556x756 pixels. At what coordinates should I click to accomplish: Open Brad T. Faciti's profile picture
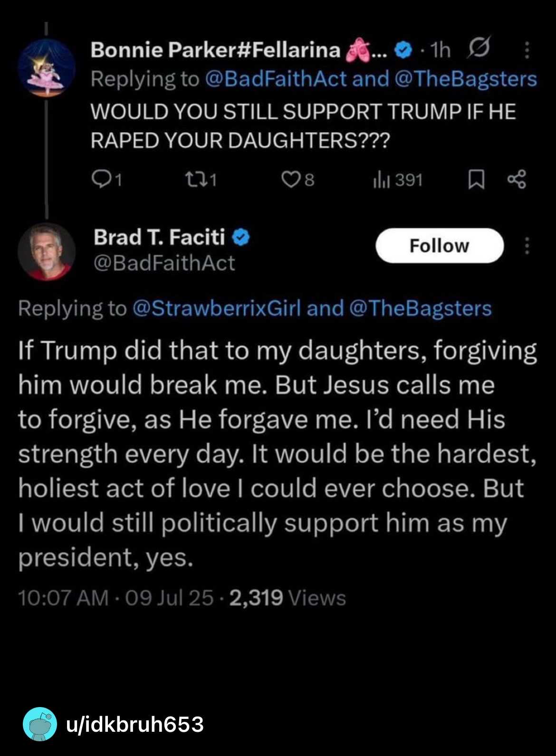point(46,251)
